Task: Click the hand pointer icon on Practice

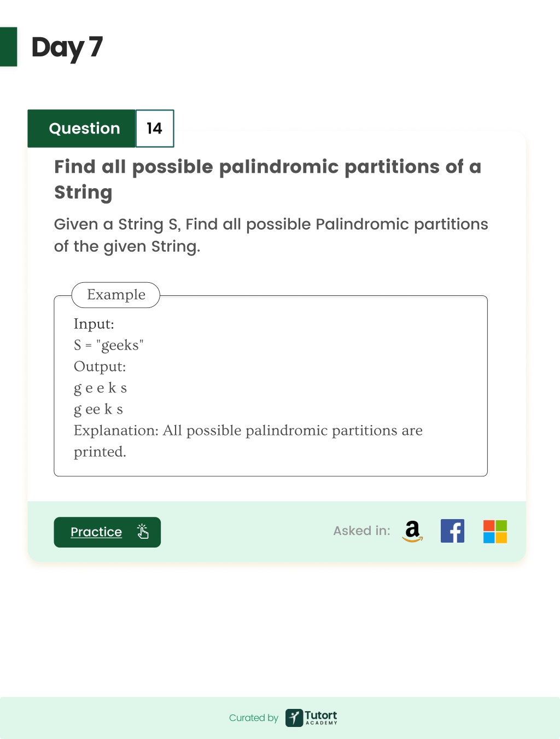Action: coord(143,532)
